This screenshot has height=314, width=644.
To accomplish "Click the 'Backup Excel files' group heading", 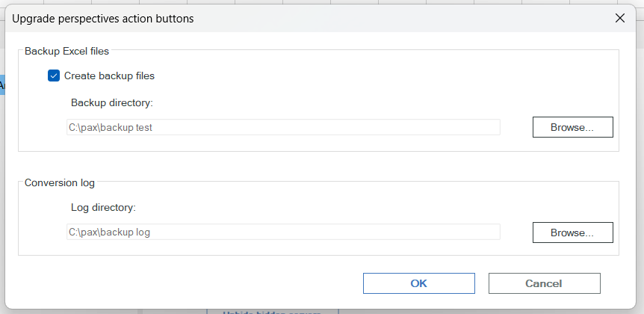I will [x=67, y=51].
